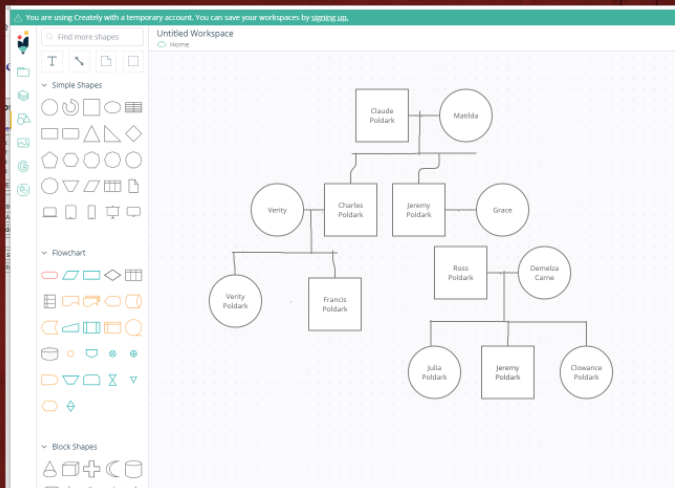
Task: Select the Julia Poldark circle node
Action: point(434,372)
